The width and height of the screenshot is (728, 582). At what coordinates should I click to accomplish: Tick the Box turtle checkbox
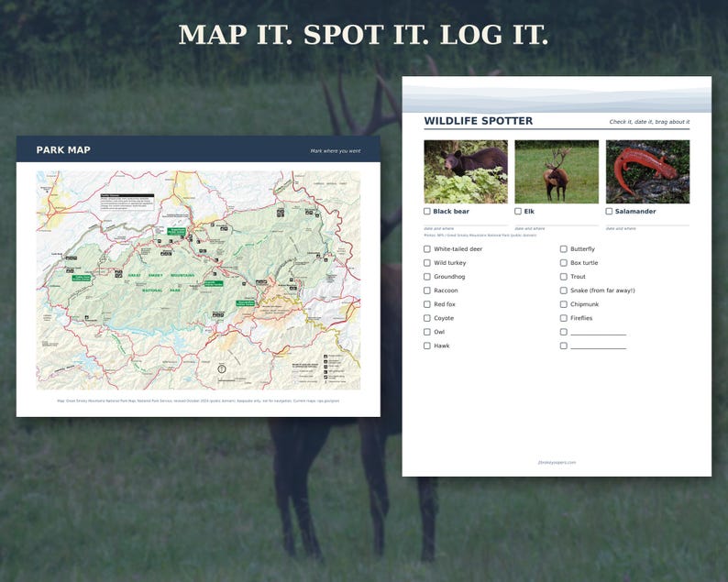point(564,263)
